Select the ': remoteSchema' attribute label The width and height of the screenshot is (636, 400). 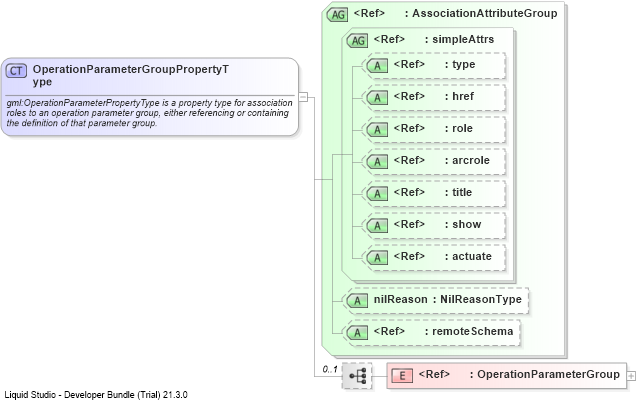coord(469,331)
